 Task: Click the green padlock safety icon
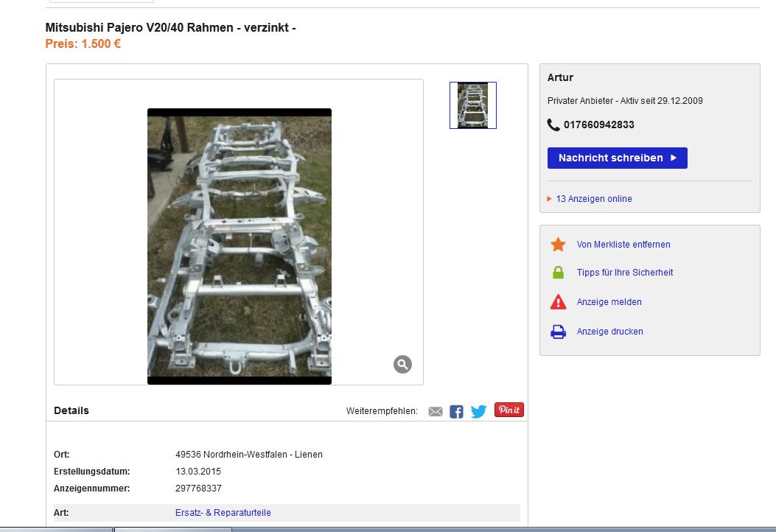coord(559,273)
